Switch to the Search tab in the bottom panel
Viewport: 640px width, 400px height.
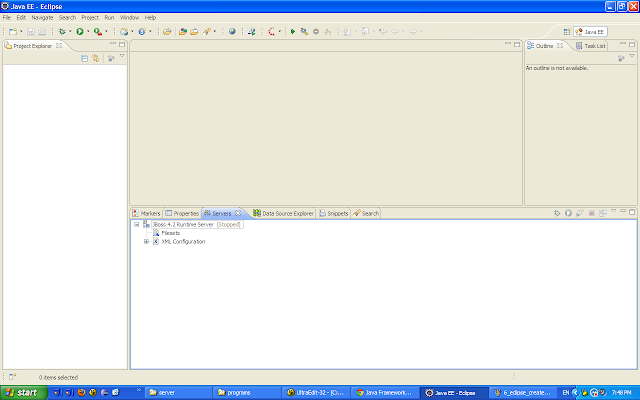click(366, 213)
